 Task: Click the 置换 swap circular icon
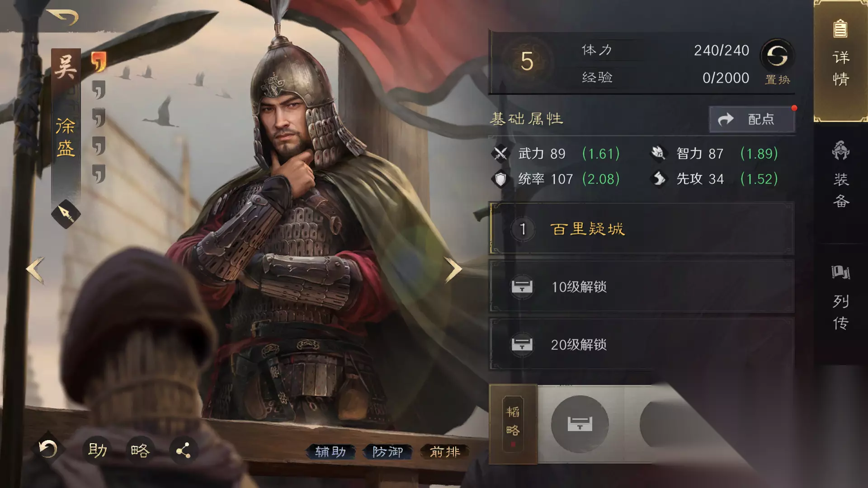[777, 56]
